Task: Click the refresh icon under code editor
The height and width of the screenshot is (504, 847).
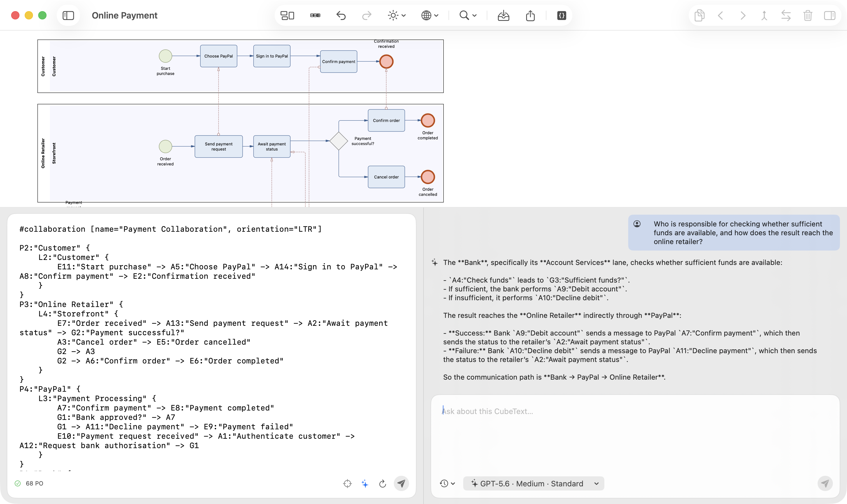Action: tap(382, 483)
